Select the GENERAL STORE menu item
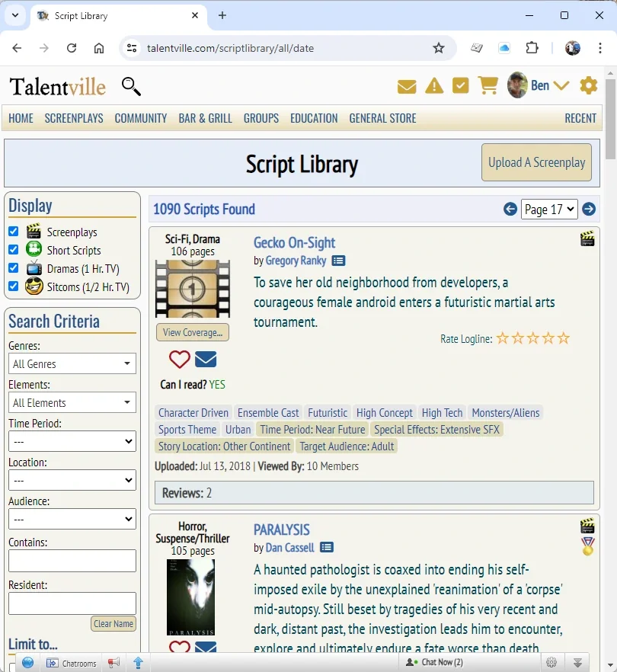 tap(382, 118)
